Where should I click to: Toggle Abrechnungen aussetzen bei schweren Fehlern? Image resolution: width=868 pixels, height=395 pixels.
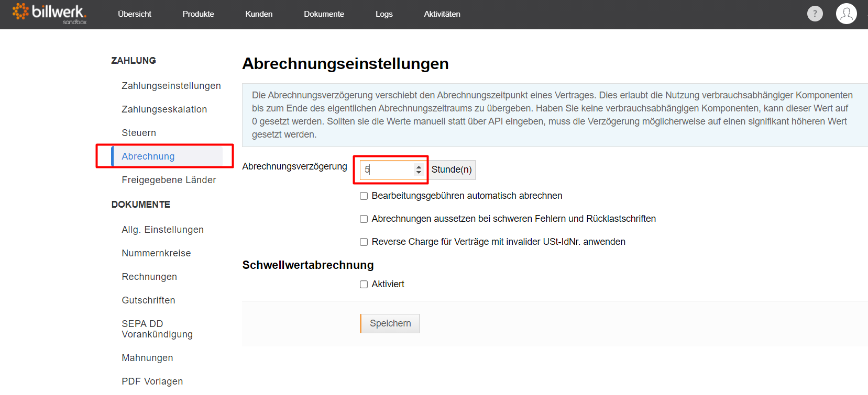pyautogui.click(x=364, y=219)
